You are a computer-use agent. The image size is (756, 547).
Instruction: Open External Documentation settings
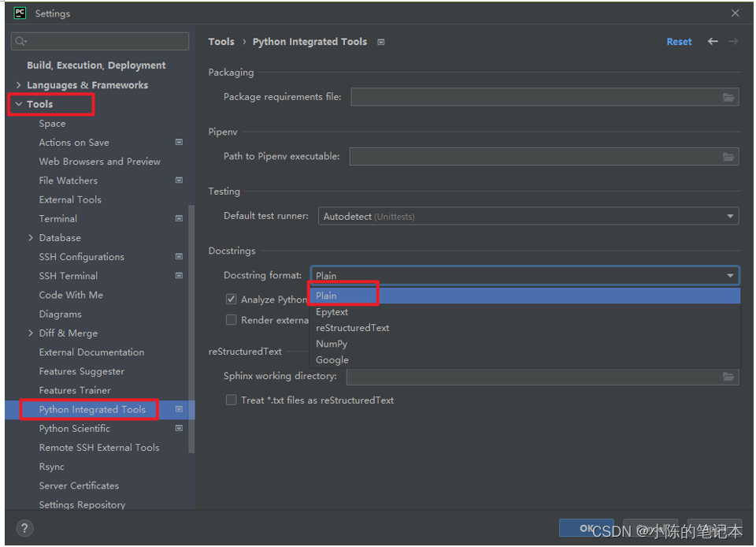91,352
